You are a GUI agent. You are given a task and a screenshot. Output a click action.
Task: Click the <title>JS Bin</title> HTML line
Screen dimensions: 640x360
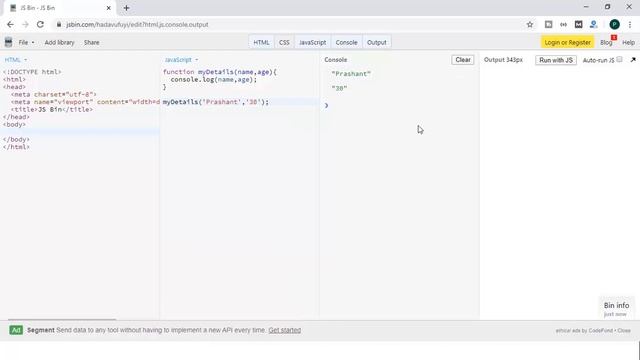point(52,109)
